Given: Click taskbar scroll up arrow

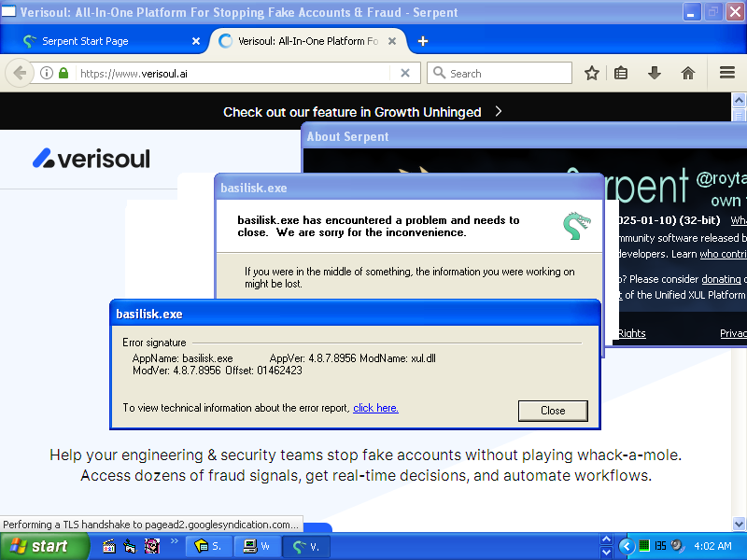Looking at the screenshot, I should (606, 539).
